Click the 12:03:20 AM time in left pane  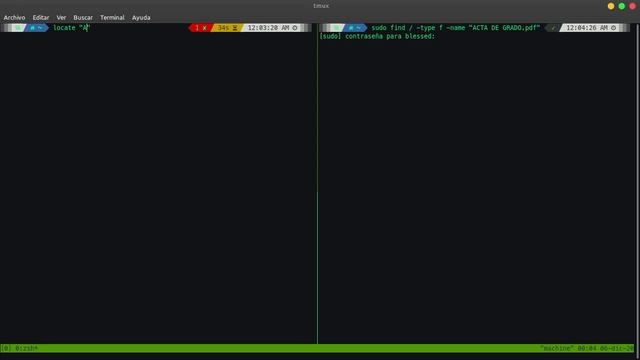[268, 28]
